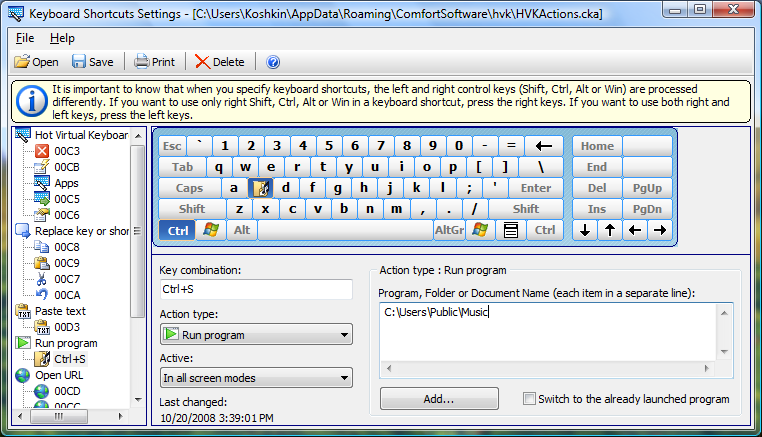Print the keyboard shortcuts list
Image resolution: width=762 pixels, height=437 pixels.
point(155,62)
